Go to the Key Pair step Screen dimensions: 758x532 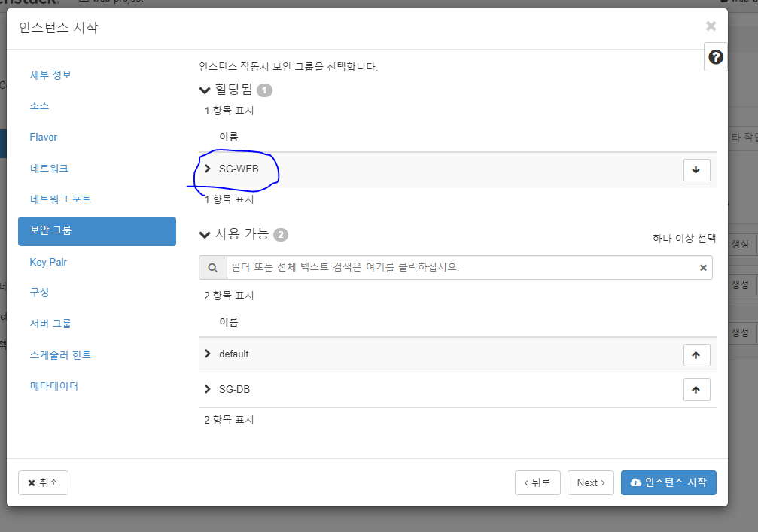tap(48, 262)
